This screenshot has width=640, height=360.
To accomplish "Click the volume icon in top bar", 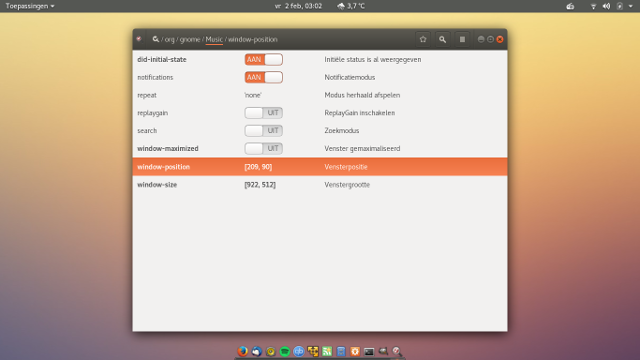I will [607, 6].
